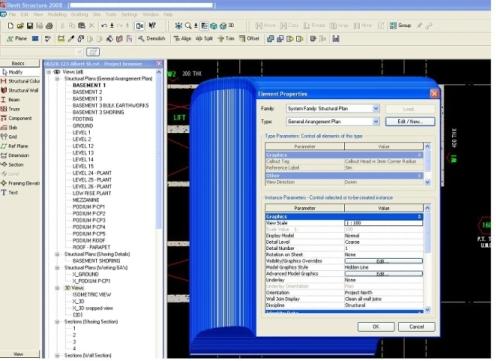Click the Zoom magnifier icon in toolbar
Screen dimensions: 496x361
(188, 26)
